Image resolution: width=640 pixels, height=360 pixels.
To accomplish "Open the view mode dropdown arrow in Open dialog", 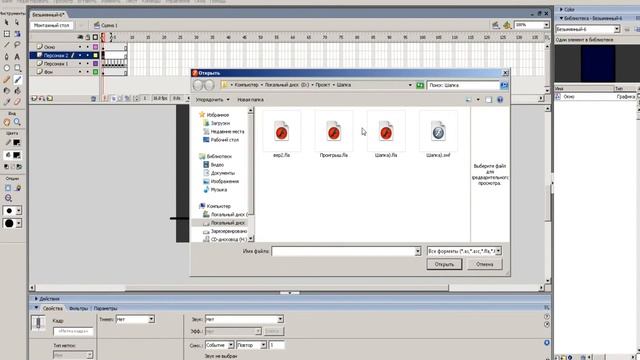I will point(478,100).
